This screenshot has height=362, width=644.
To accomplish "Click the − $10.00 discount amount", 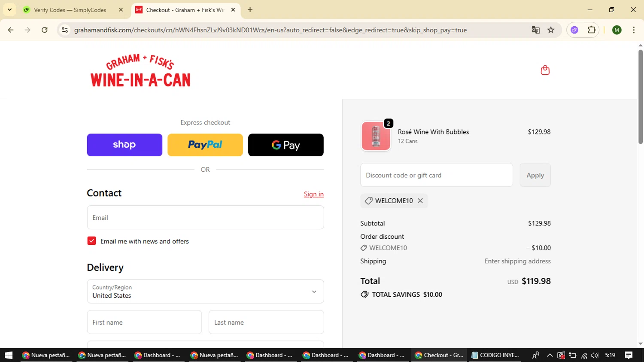I will click(x=538, y=248).
